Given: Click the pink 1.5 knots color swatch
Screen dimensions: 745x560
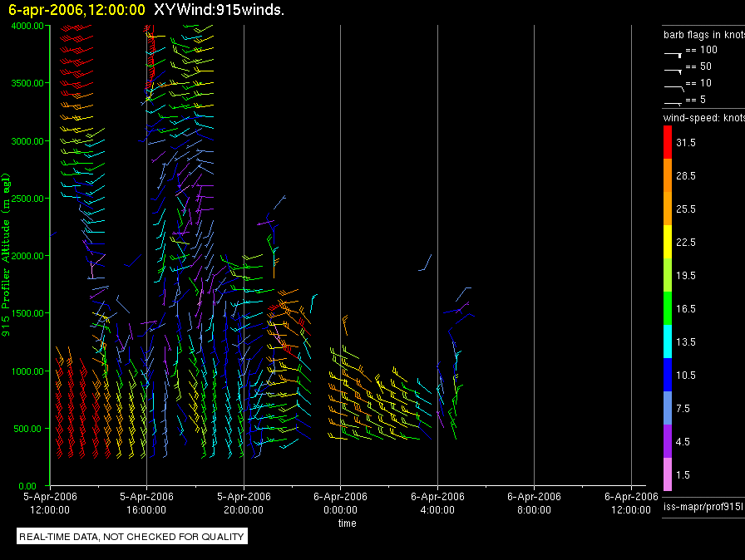Looking at the screenshot, I should (x=667, y=474).
